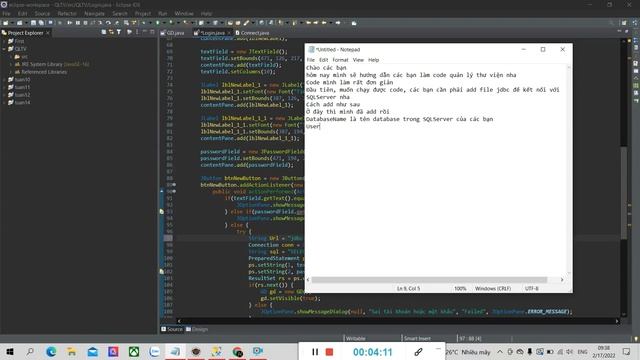640x360 pixels.
Task: Open Zalo app from the taskbar
Action: (x=155, y=352)
